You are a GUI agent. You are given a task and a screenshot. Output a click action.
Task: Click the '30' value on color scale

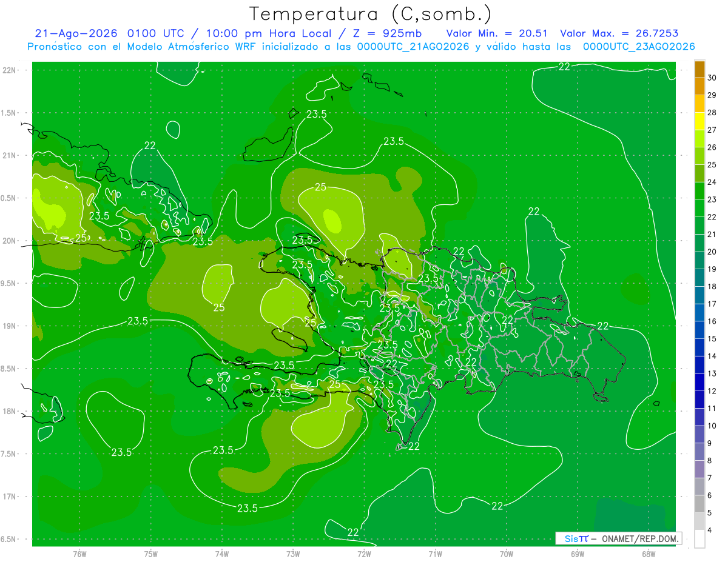(x=713, y=78)
